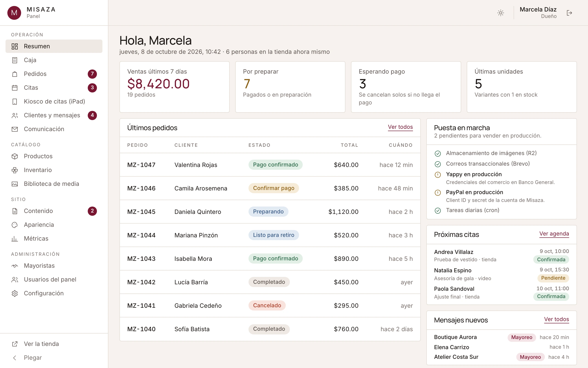
Task: Click the Cancelado badge for MZ-1041
Action: point(267,305)
